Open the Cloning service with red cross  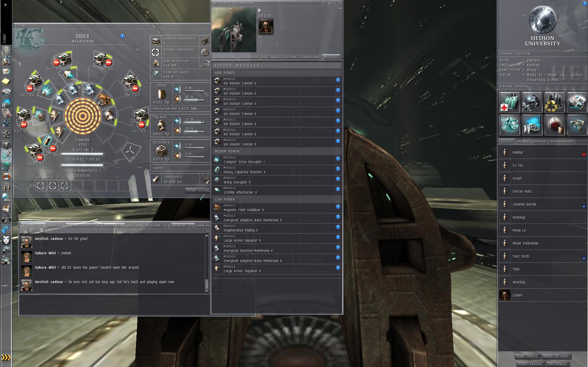pos(509,102)
